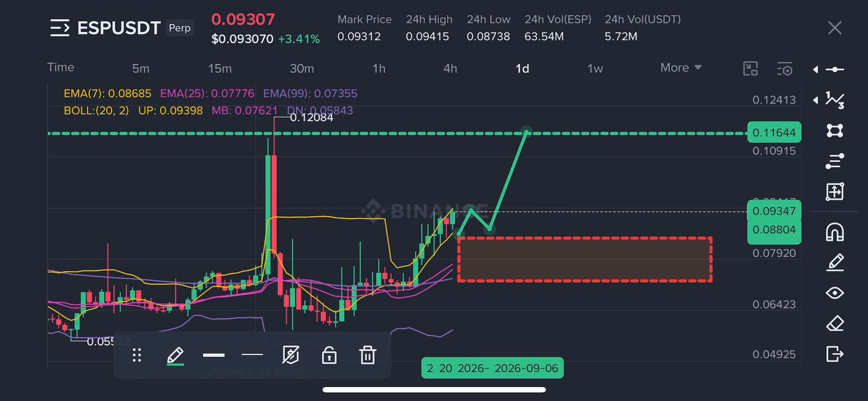Toggle the magnet snap mode
The image size is (868, 401).
(835, 232)
